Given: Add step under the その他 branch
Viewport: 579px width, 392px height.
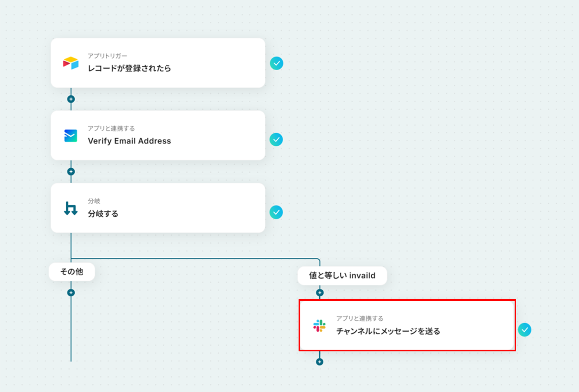Looking at the screenshot, I should pyautogui.click(x=71, y=293).
